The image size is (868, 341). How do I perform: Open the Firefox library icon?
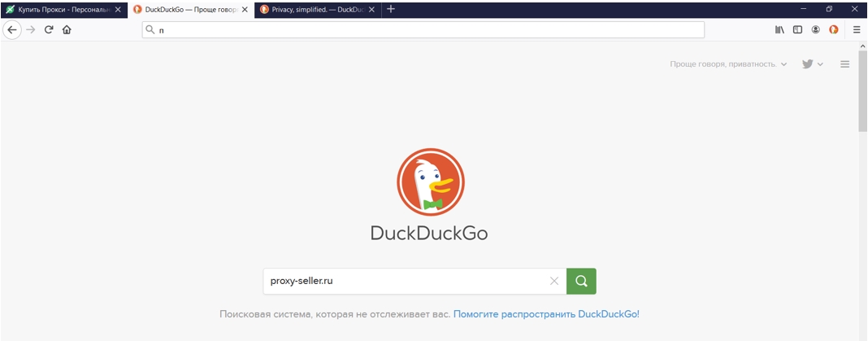pos(779,30)
